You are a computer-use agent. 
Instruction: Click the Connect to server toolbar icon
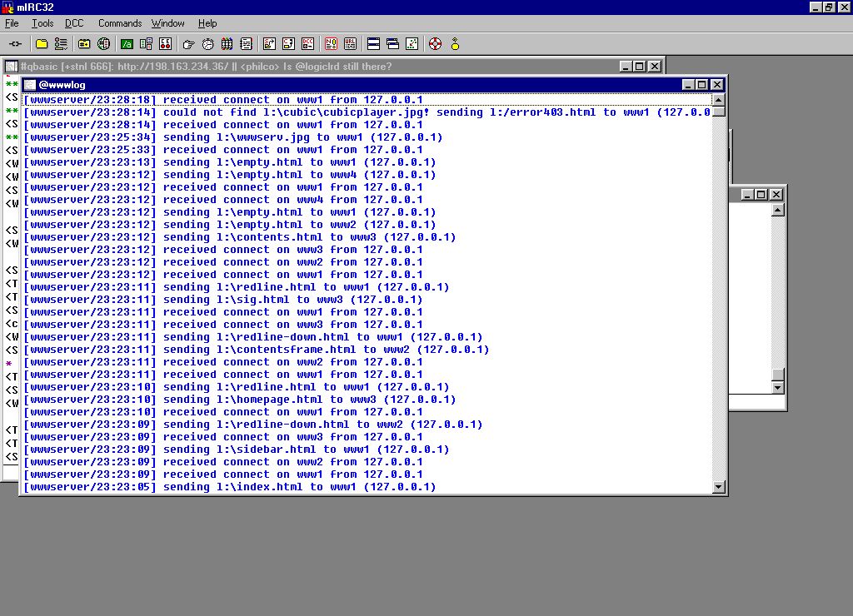point(15,43)
